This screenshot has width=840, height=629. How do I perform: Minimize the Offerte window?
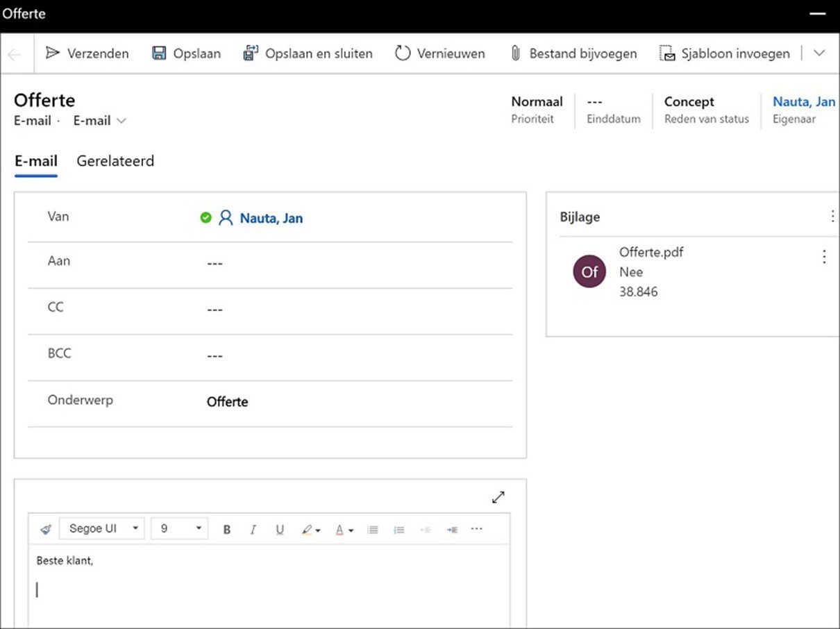[817, 14]
